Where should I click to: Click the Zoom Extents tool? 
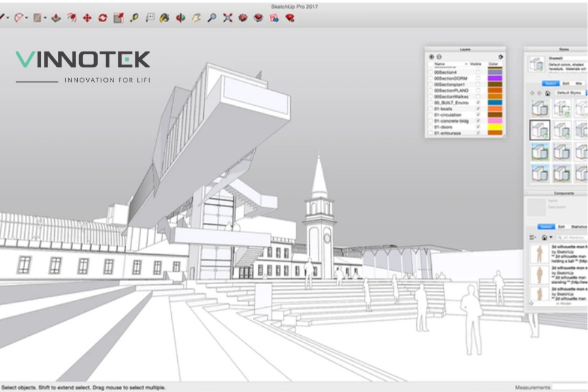pyautogui.click(x=227, y=18)
